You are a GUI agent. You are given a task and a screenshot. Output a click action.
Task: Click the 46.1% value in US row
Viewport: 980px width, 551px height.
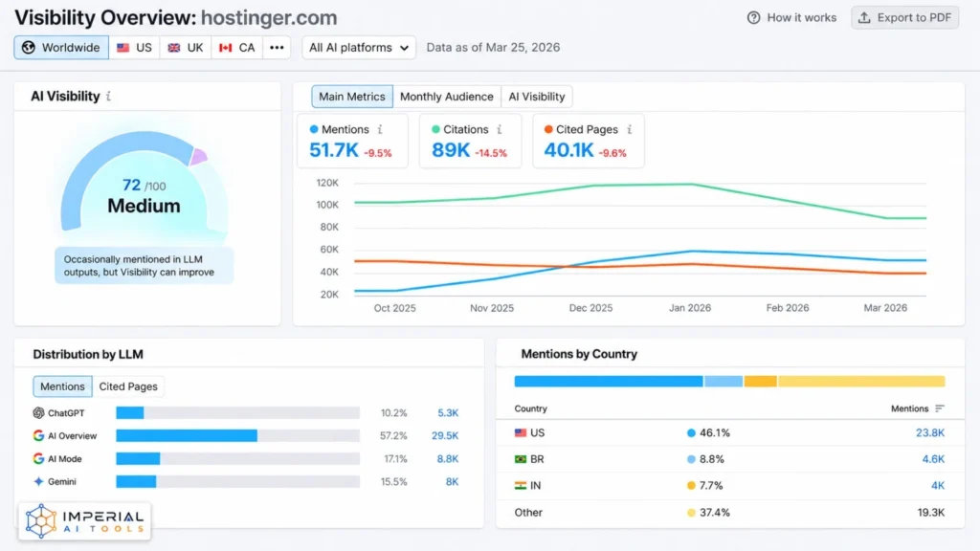(x=714, y=433)
